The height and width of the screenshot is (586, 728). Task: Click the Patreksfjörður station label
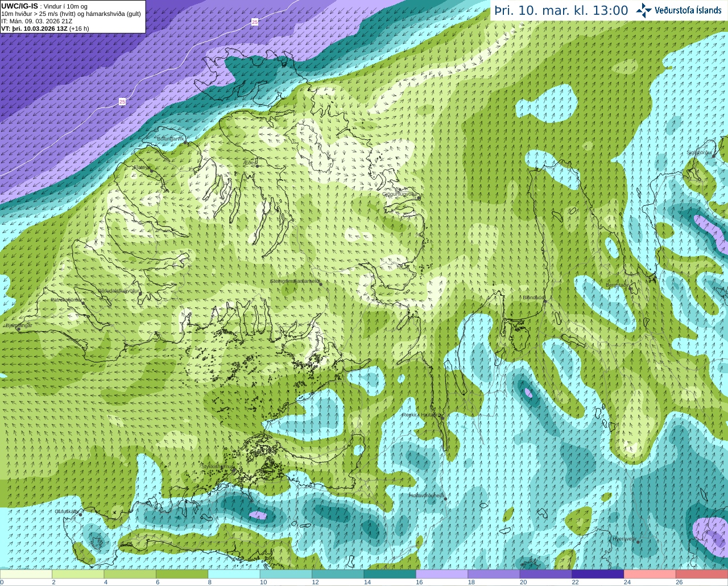[66, 299]
